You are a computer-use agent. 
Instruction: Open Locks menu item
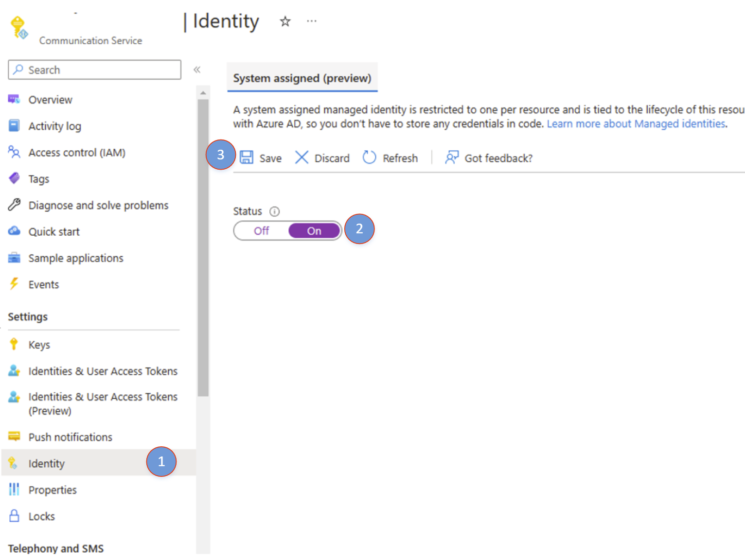(41, 516)
